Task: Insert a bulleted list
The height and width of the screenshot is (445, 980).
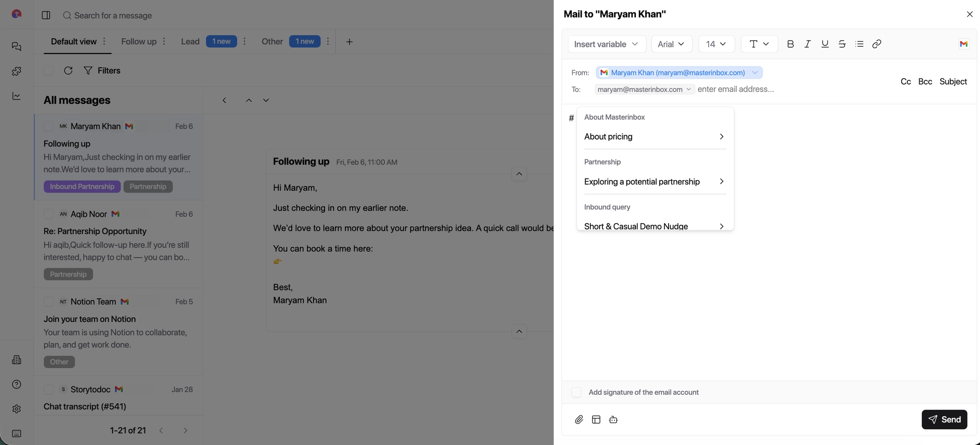Action: pyautogui.click(x=859, y=43)
